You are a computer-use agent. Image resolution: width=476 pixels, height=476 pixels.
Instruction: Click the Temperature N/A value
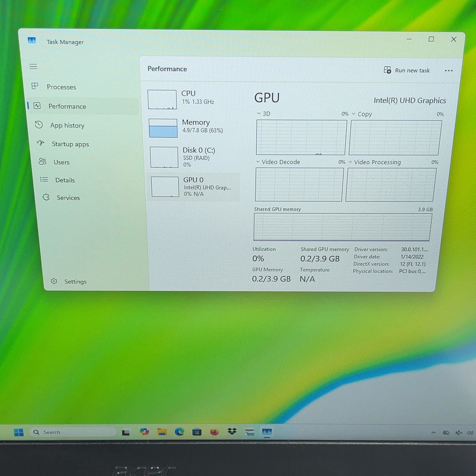point(307,279)
